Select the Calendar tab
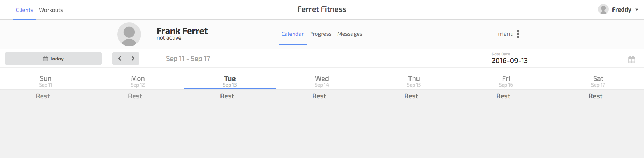This screenshot has height=158, width=644. click(293, 34)
